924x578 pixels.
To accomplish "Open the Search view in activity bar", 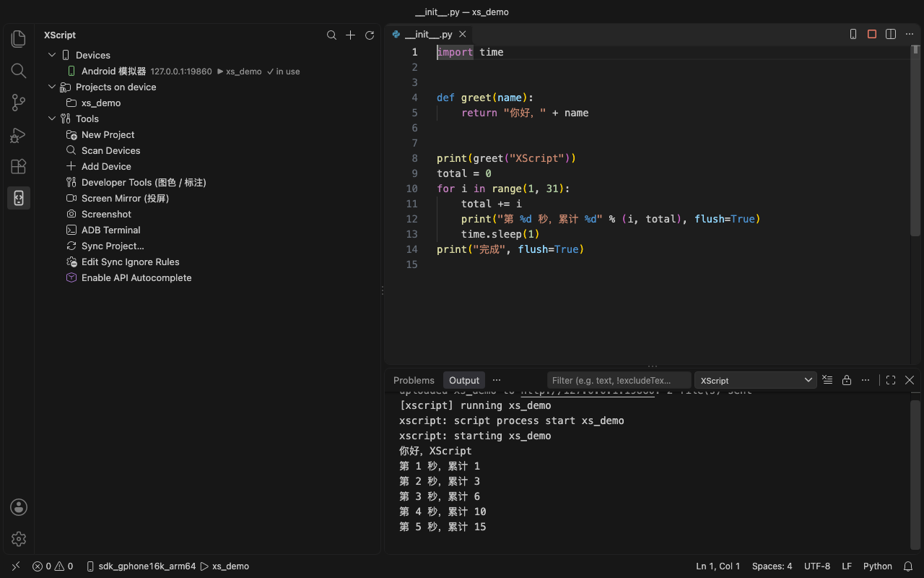I will (19, 71).
